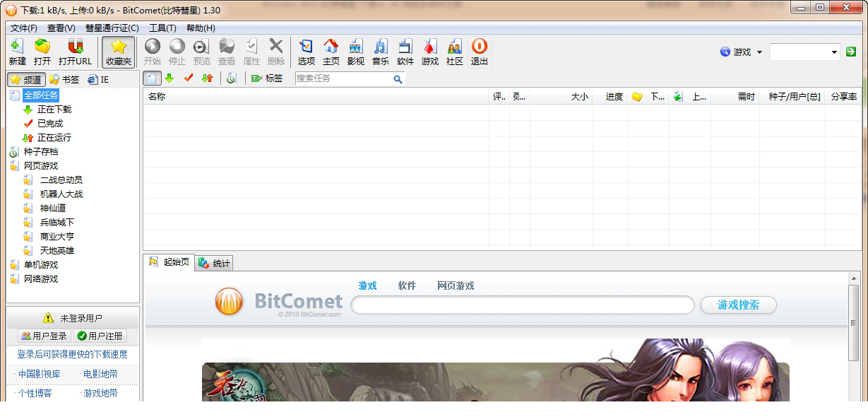Toggle the green downloading filter arrow

pyautogui.click(x=170, y=78)
